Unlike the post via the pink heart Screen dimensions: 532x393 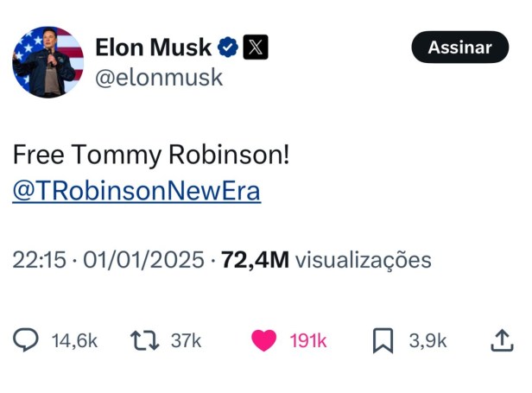point(264,341)
